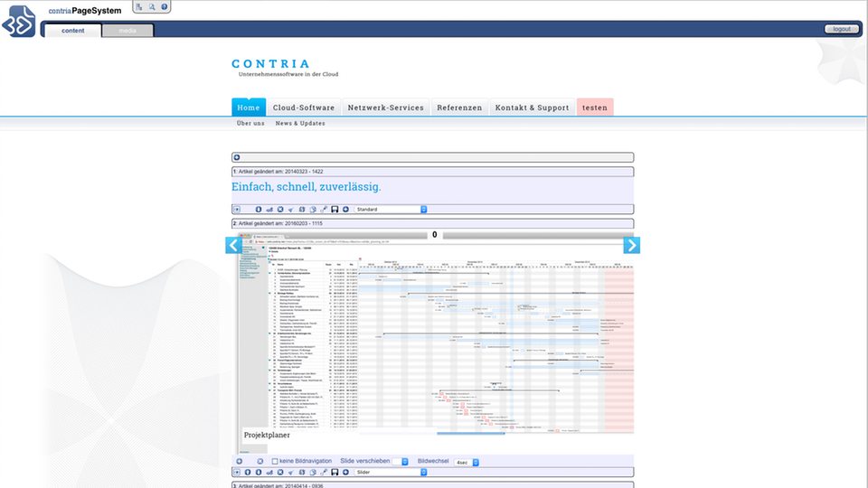Viewport: 868px width, 488px height.
Task: Click the copy pages icon in article 1 toolbar
Action: (x=313, y=210)
